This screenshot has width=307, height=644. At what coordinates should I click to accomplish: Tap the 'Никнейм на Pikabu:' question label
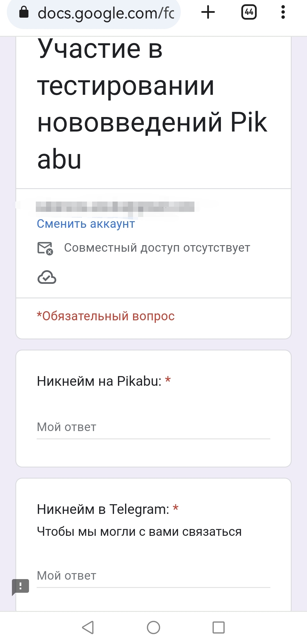coord(99,381)
